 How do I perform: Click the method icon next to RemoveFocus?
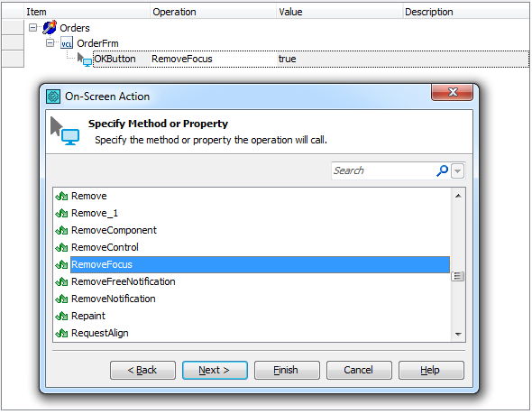(61, 264)
